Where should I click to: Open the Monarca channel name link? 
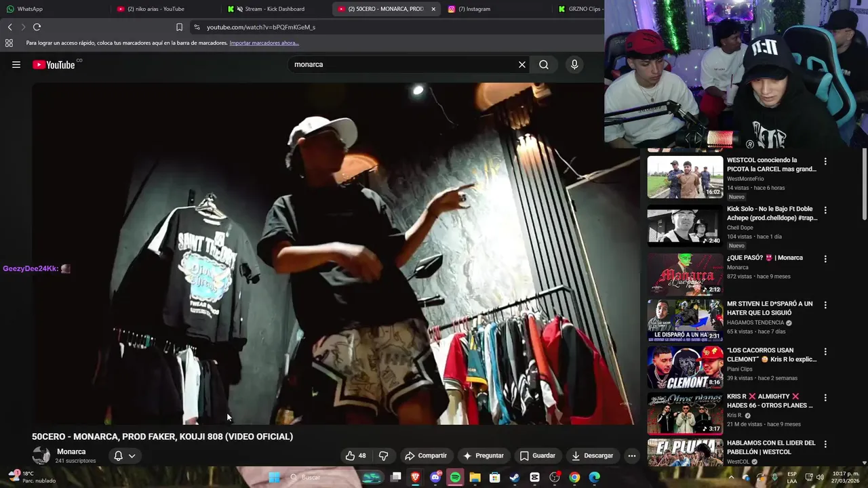(71, 451)
